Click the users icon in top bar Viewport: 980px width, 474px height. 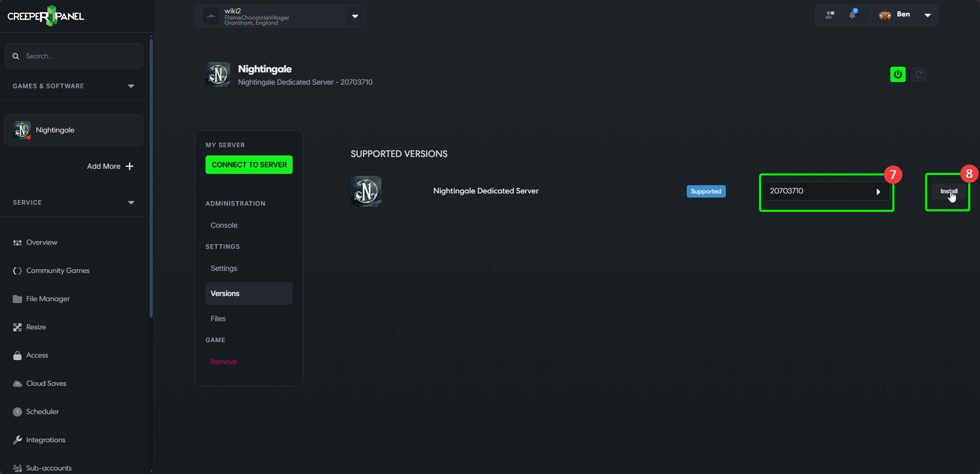[x=829, y=15]
